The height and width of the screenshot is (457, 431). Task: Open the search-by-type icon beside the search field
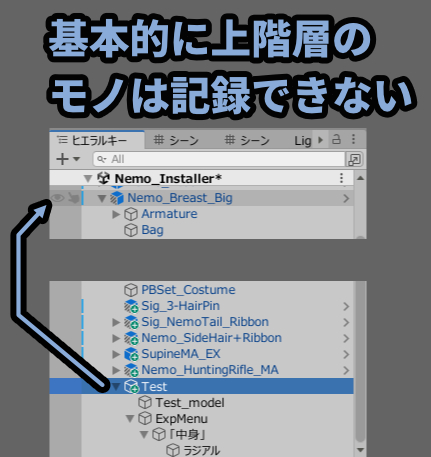click(x=354, y=159)
